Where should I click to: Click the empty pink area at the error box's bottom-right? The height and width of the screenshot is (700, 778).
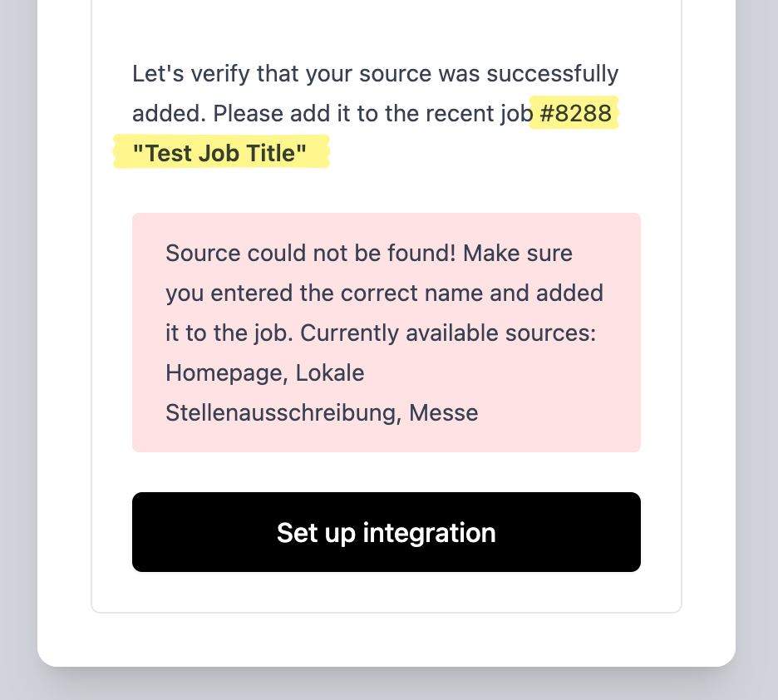click(x=582, y=416)
